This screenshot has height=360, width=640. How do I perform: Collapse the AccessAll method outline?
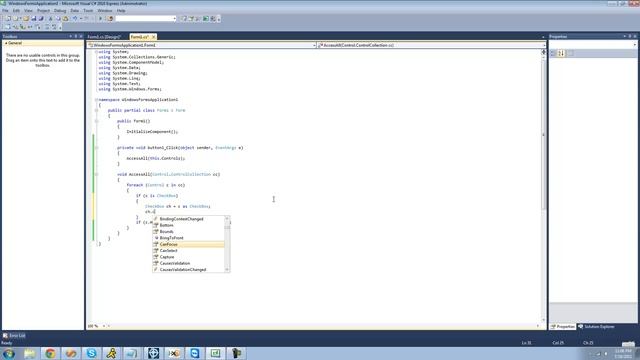(x=96, y=174)
